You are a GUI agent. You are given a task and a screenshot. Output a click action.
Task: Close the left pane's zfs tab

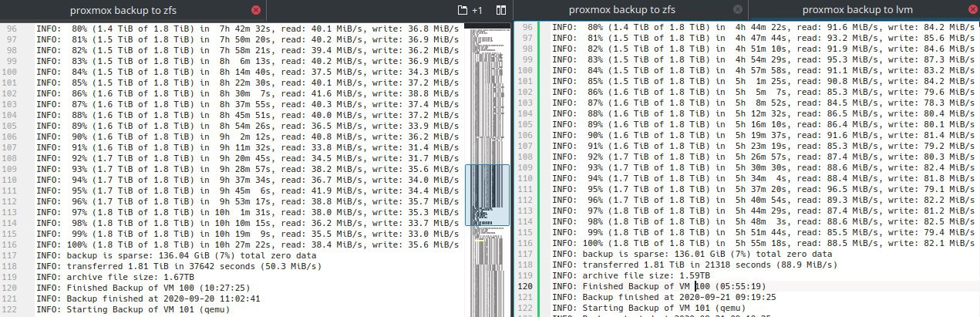(x=256, y=10)
